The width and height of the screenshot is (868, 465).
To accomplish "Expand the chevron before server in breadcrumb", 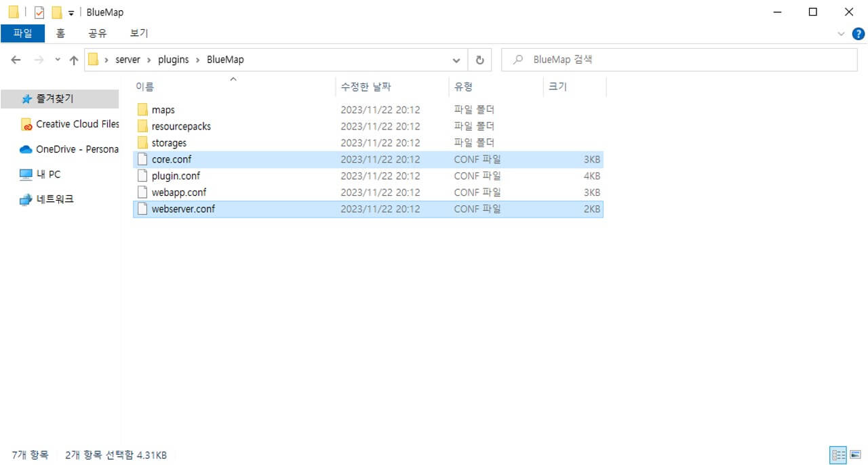I will [106, 60].
